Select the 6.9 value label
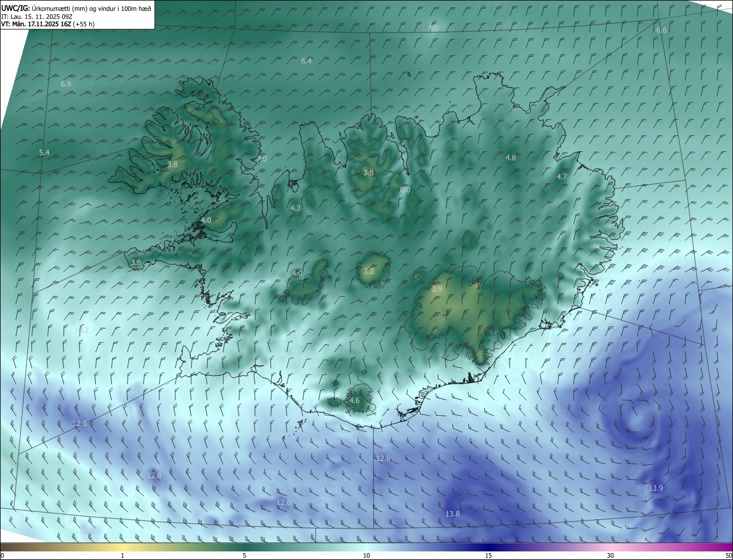Screen dimensions: 733x560 tap(66, 84)
